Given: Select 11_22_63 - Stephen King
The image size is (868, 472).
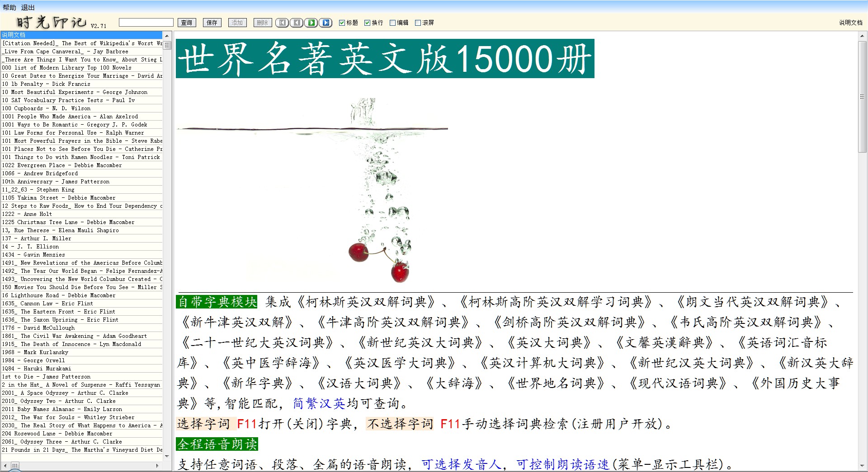Looking at the screenshot, I should (x=81, y=190).
